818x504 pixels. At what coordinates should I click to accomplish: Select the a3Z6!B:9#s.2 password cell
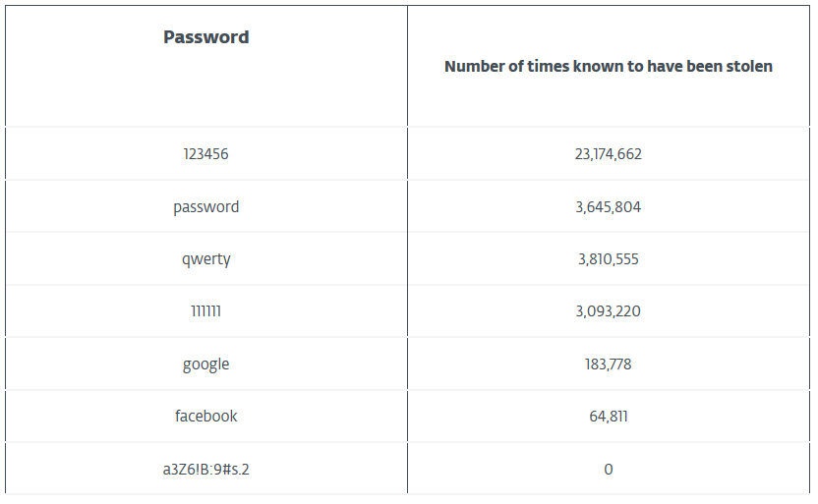205,470
